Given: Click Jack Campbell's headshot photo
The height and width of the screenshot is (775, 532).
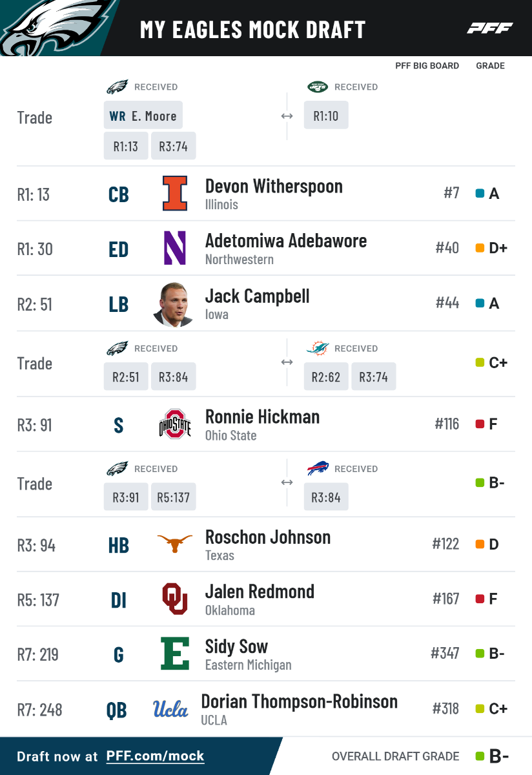Looking at the screenshot, I should click(x=174, y=304).
